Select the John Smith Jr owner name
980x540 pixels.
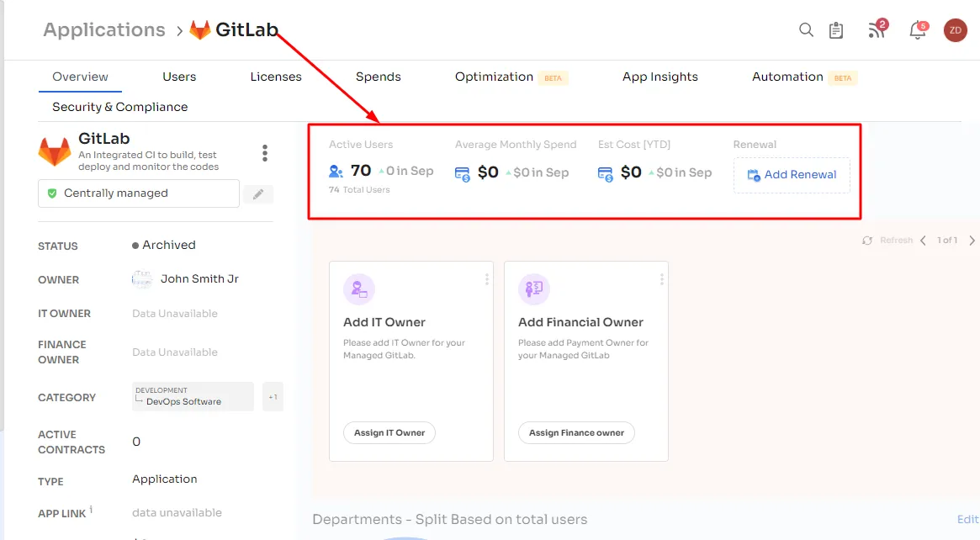(199, 278)
